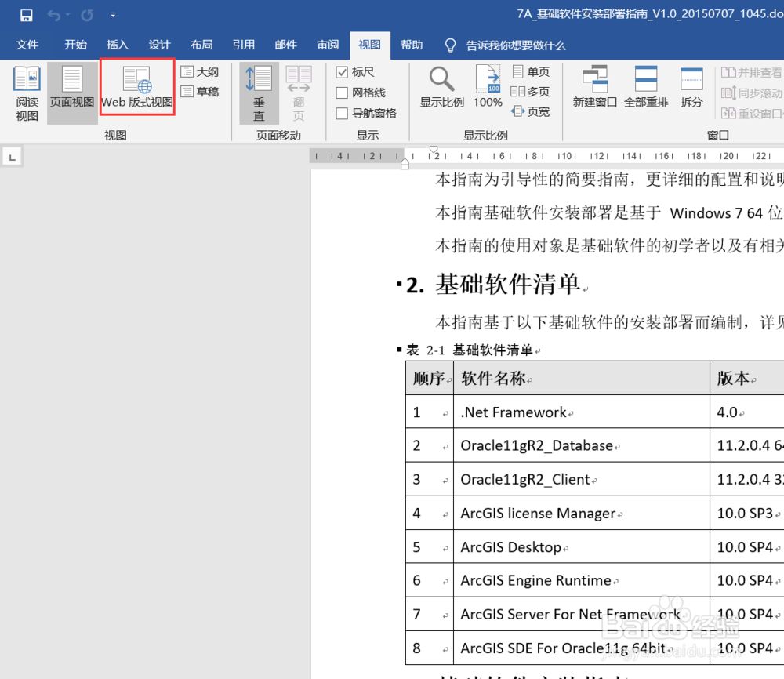Image resolution: width=784 pixels, height=679 pixels.
Task: Switch to the 设计 tab
Action: tap(159, 45)
